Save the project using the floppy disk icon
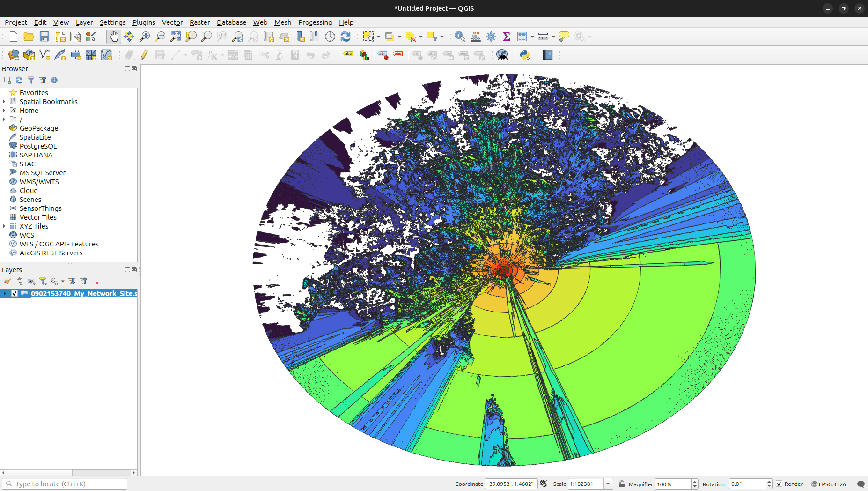 tap(44, 37)
